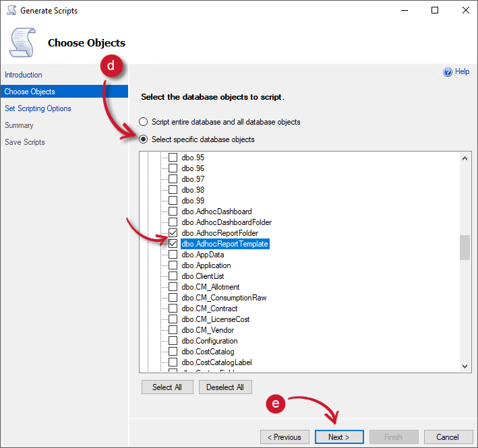Click the large script scroll icon in header

pyautogui.click(x=23, y=42)
